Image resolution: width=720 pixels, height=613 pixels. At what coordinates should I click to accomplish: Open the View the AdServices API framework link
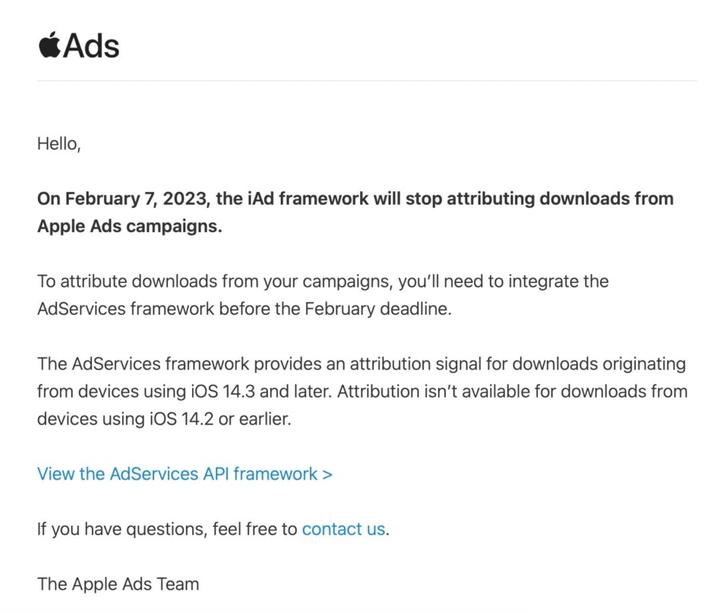tap(177, 474)
